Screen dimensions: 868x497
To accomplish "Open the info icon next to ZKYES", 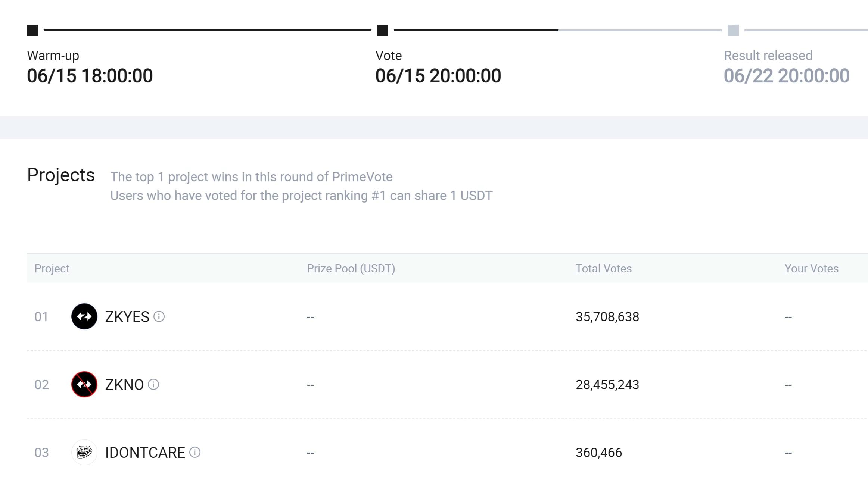I will [x=159, y=316].
